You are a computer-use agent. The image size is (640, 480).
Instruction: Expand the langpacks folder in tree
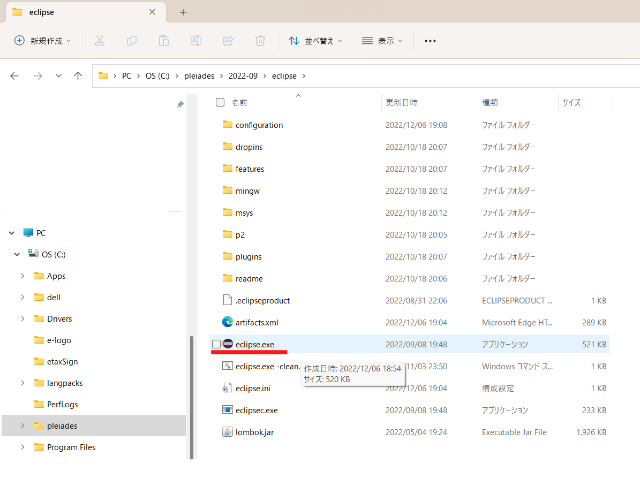[x=22, y=383]
